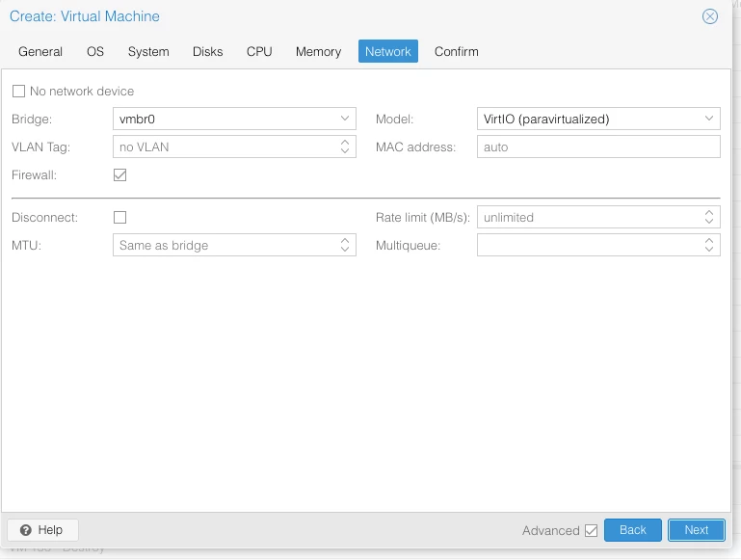Select the CPU tab
Image resolution: width=741 pixels, height=560 pixels.
click(259, 51)
